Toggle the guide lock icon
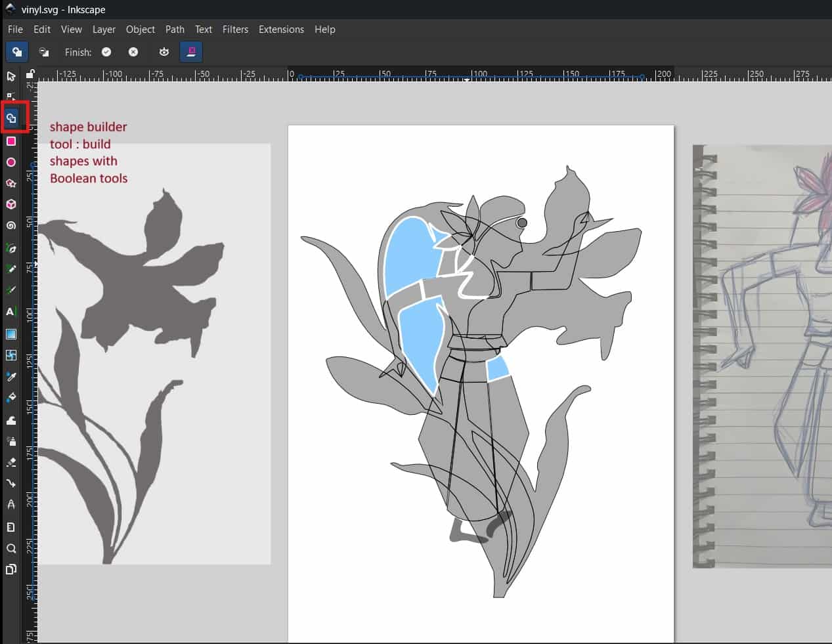The height and width of the screenshot is (644, 832). click(x=30, y=74)
